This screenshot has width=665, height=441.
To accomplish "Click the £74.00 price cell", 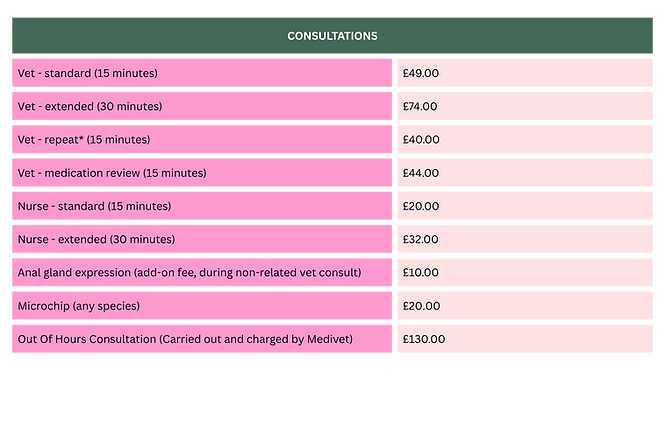I will coord(525,106).
